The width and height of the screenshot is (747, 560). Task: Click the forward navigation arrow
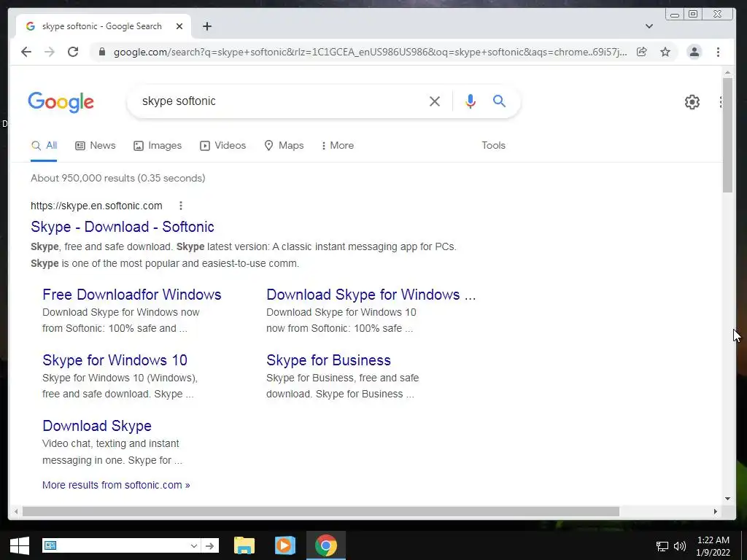point(50,52)
